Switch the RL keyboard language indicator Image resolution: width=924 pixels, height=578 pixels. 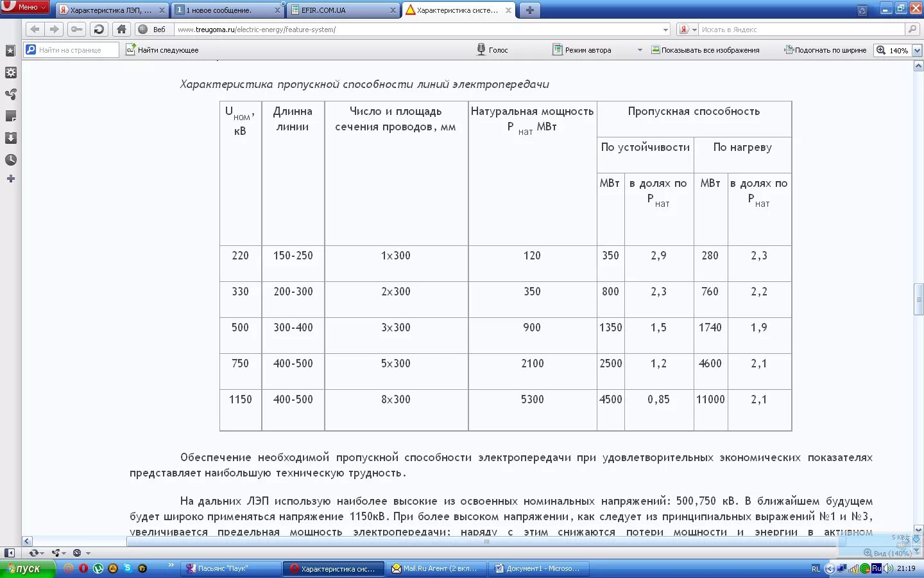tap(816, 568)
